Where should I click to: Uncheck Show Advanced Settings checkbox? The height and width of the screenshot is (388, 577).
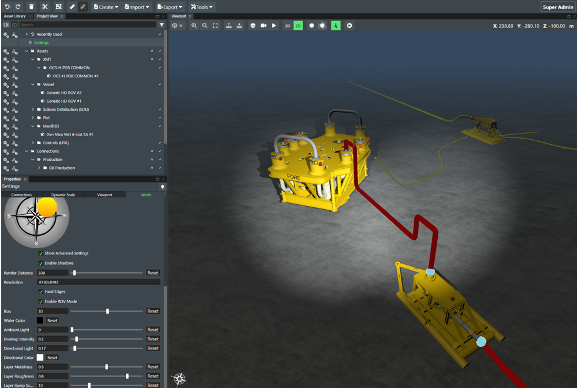coord(41,254)
